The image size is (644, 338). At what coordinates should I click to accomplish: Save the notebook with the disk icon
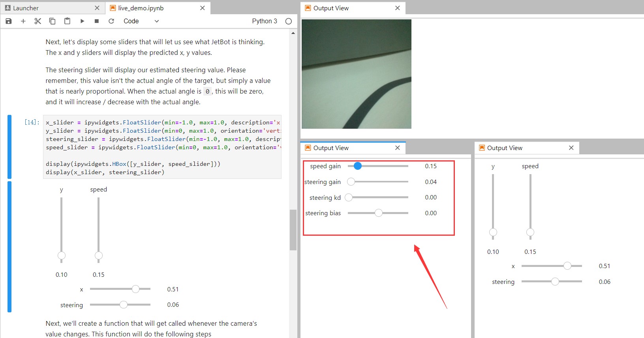[9, 21]
